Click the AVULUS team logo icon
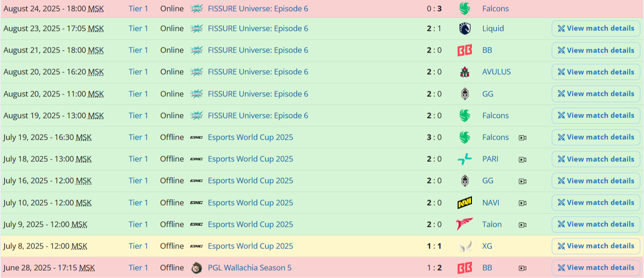This screenshot has height=278, width=644. pyautogui.click(x=465, y=72)
